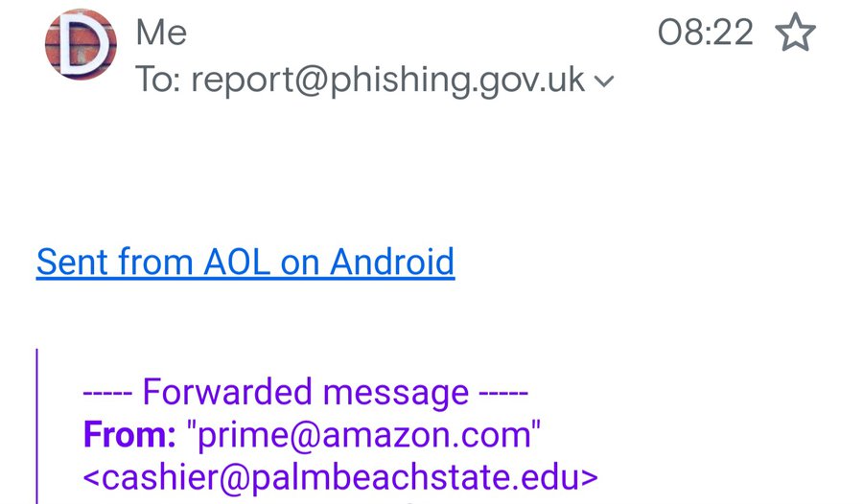Select the report@phishing.gov.uk recipient address
Image resolution: width=863 pixels, height=504 pixels.
click(x=387, y=80)
